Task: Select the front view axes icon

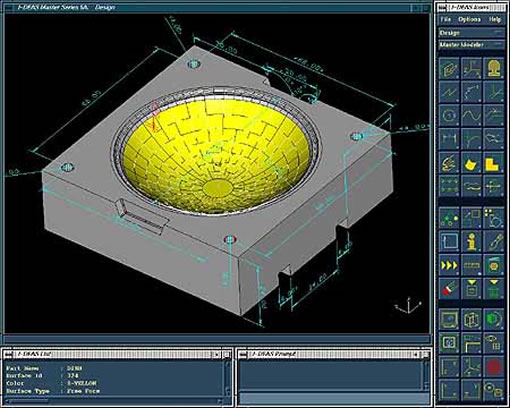Action: [x=449, y=367]
